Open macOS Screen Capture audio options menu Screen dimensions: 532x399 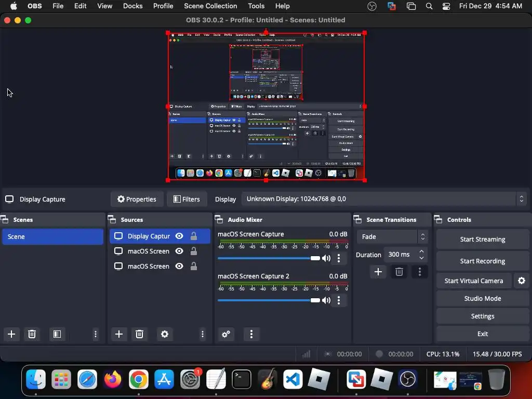(339, 259)
